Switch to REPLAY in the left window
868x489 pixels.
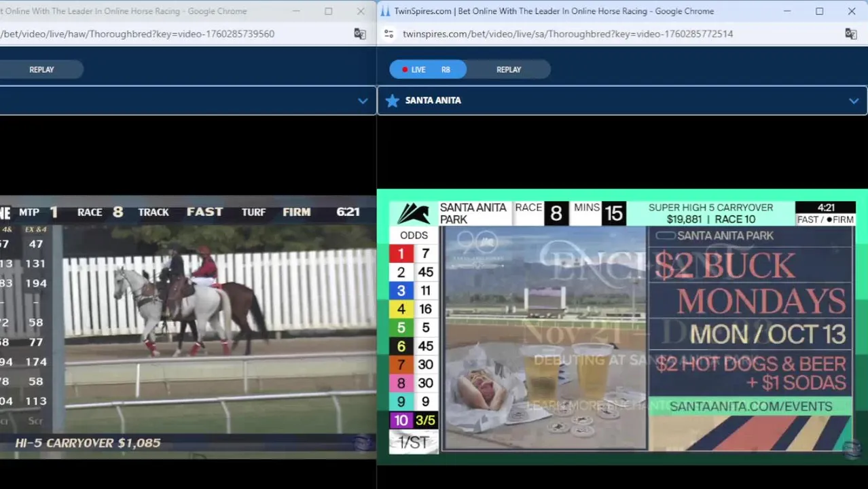41,69
